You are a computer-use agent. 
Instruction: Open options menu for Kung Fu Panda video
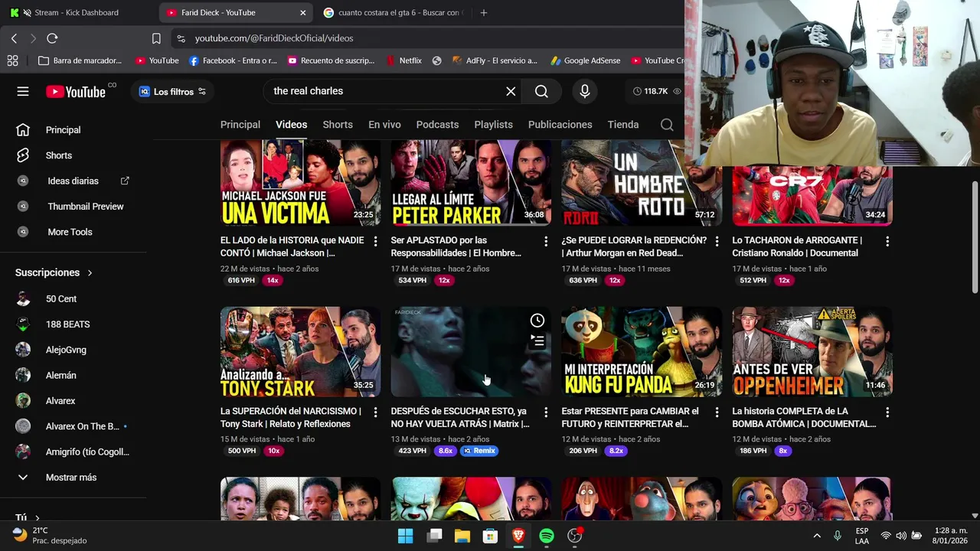(717, 412)
